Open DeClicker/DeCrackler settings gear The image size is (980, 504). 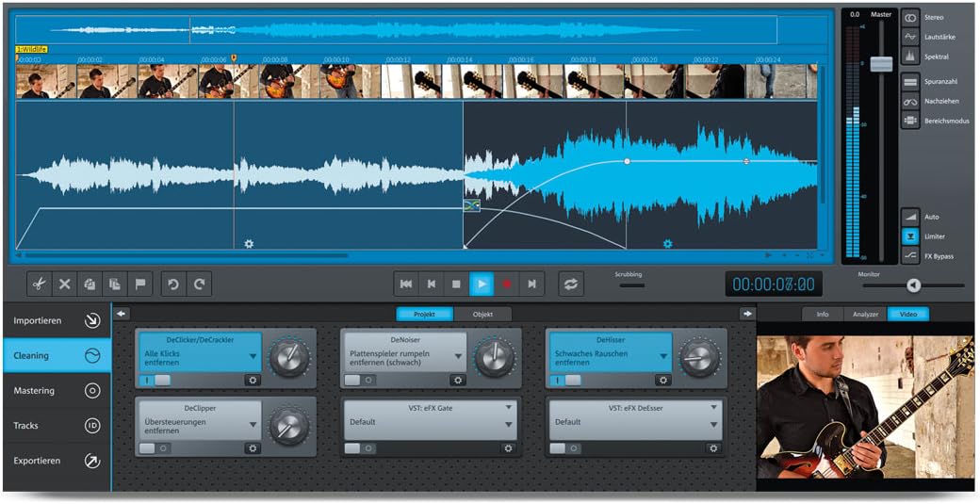pos(253,380)
